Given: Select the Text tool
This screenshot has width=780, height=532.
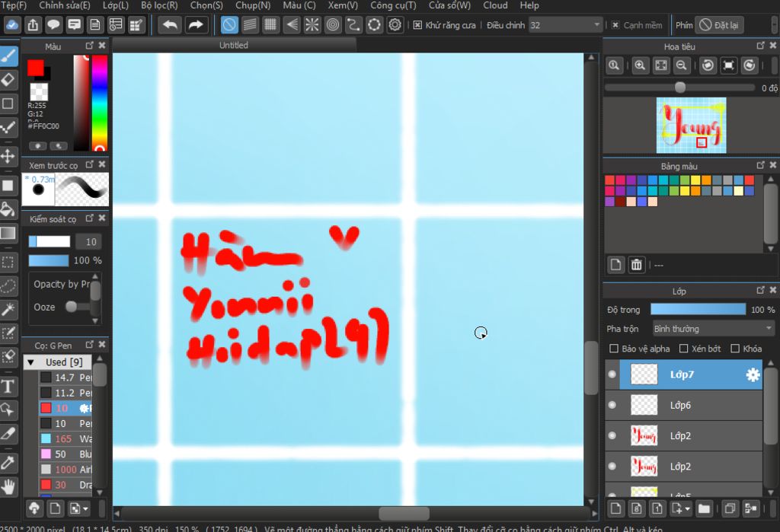Looking at the screenshot, I should tap(8, 386).
